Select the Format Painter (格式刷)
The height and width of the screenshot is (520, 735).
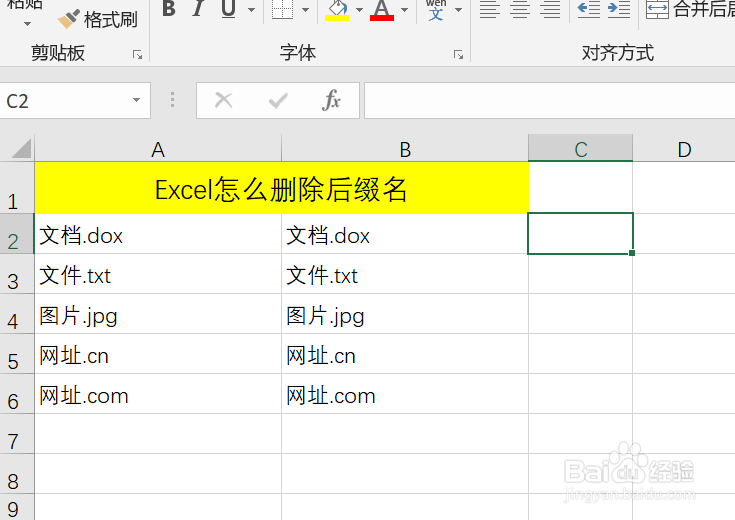point(98,20)
